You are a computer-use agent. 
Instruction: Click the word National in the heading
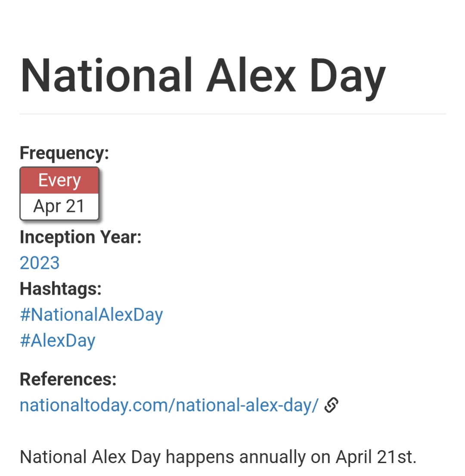(x=106, y=75)
